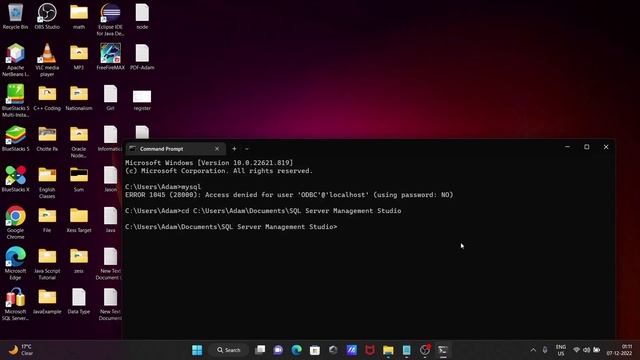640x360 pixels.
Task: Switch the ENG US input language
Action: point(561,350)
